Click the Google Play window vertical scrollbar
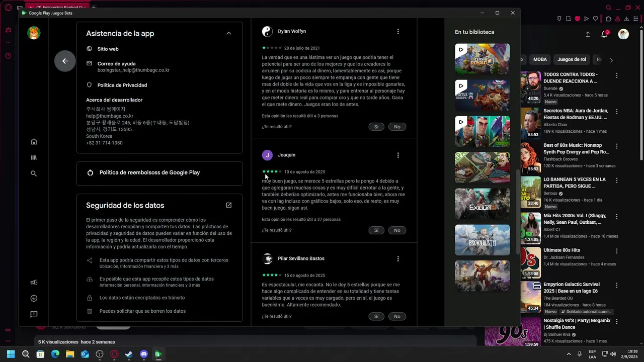The image size is (644, 362). tap(519, 211)
